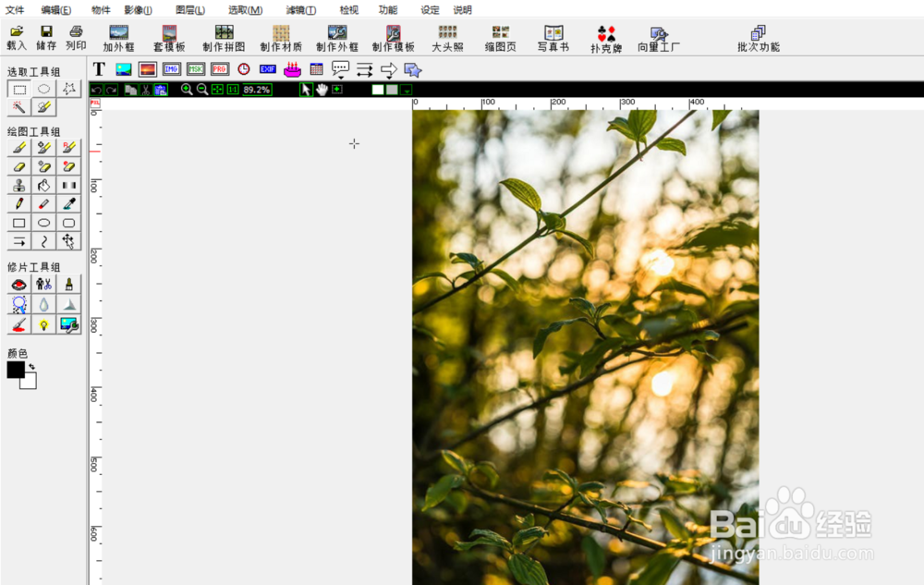Open the 滤镜(T) menu
The width and height of the screenshot is (924, 585).
coord(301,10)
